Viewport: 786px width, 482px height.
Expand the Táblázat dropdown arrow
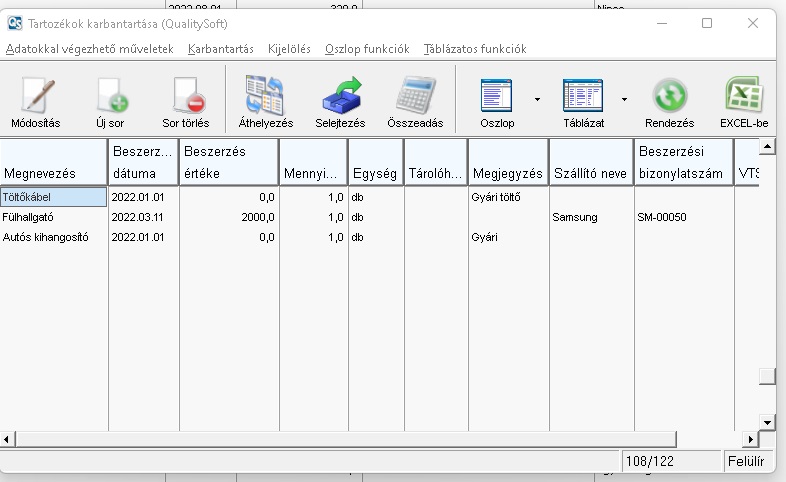(x=624, y=100)
